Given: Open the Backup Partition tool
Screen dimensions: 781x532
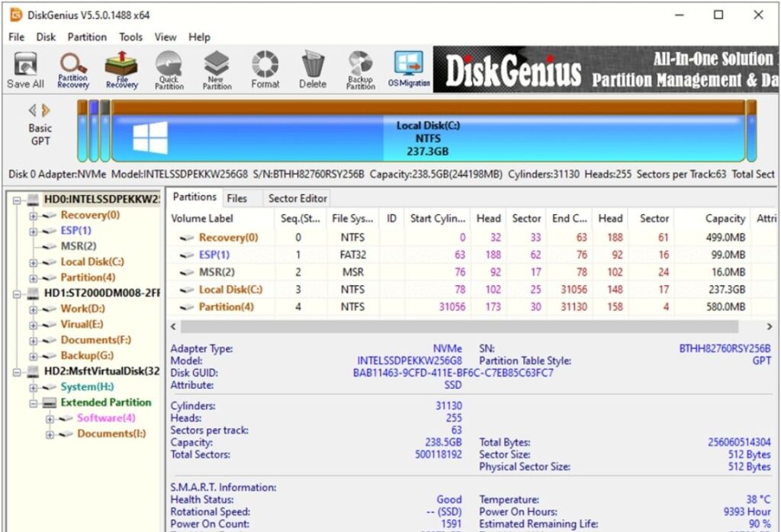Looking at the screenshot, I should (360, 69).
